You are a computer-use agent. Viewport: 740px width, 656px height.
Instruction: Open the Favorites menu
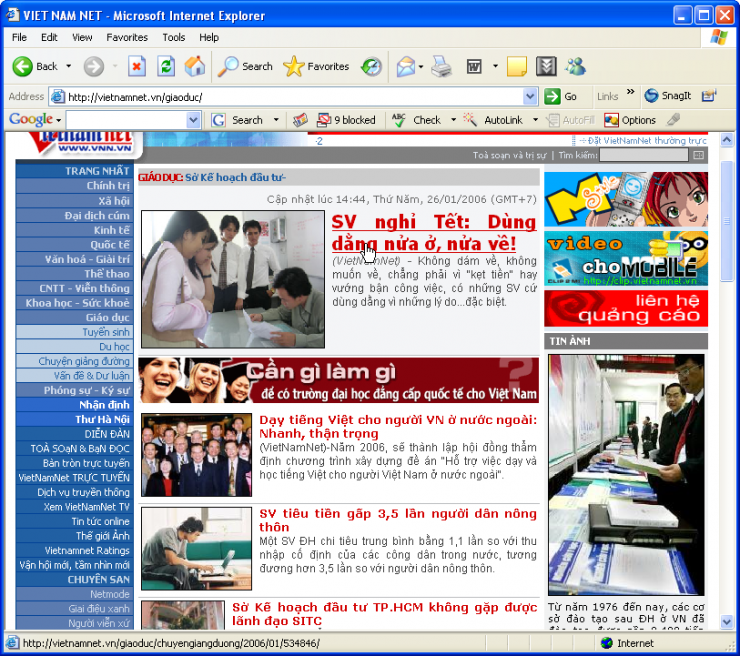[x=127, y=37]
